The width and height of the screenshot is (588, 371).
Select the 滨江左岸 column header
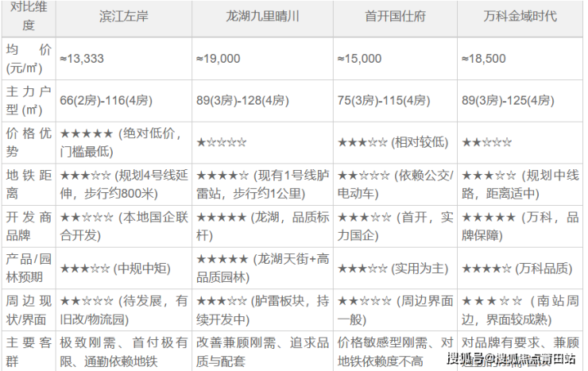point(124,18)
